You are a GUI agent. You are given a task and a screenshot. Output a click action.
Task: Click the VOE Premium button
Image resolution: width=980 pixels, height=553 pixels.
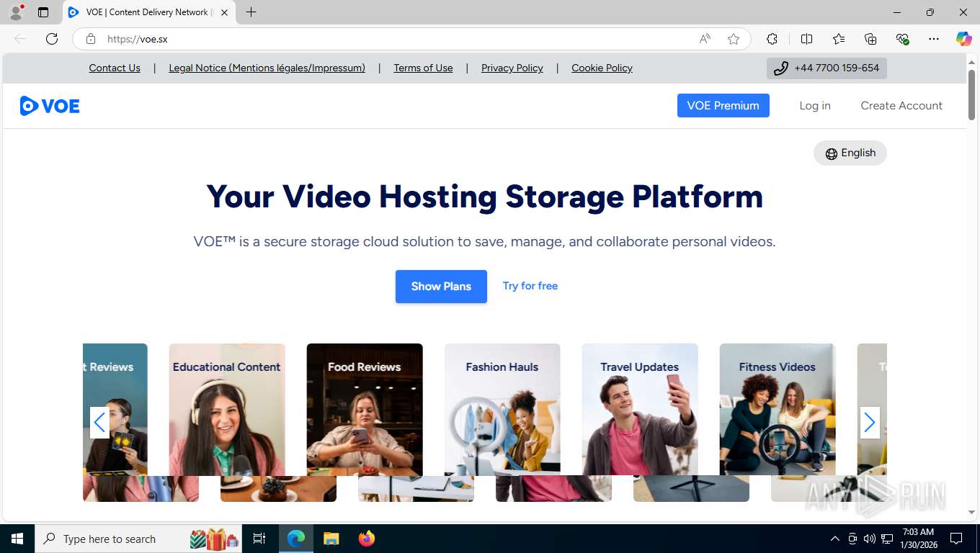pyautogui.click(x=723, y=105)
